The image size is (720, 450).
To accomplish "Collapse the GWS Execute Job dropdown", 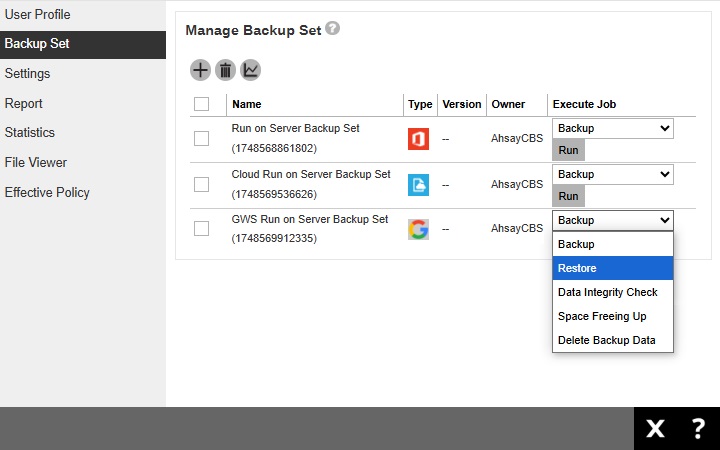I will click(x=612, y=220).
